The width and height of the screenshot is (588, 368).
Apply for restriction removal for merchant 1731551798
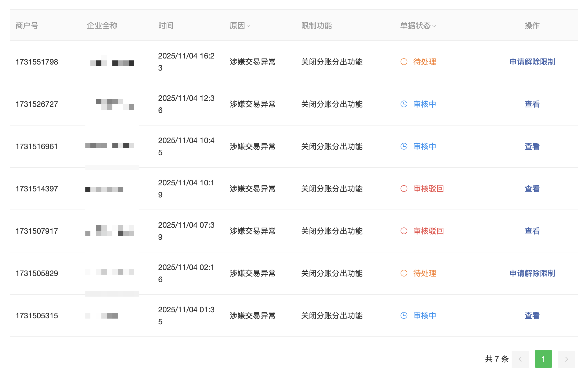pos(532,62)
